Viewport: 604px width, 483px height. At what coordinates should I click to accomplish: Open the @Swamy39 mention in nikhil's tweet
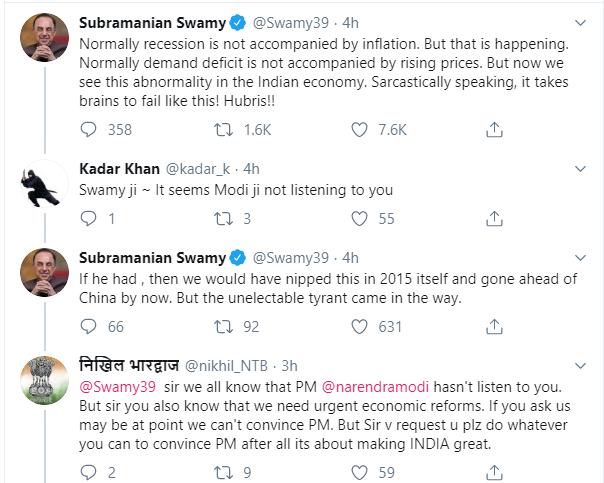(x=110, y=387)
